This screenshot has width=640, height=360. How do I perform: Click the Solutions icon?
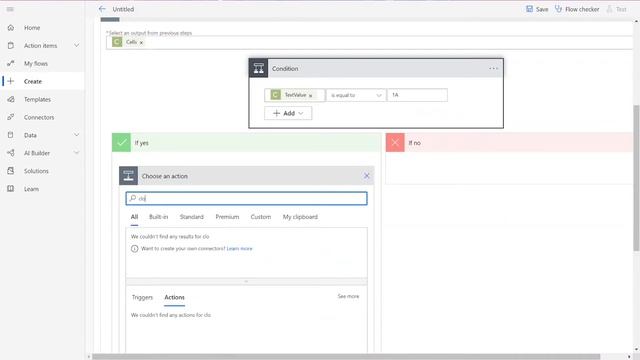(x=11, y=171)
